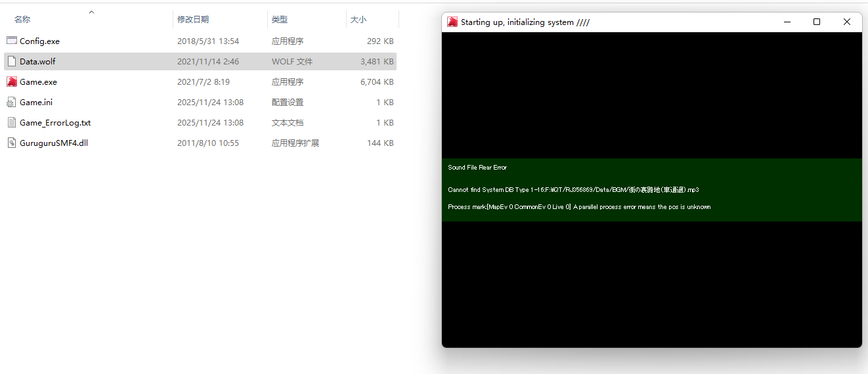This screenshot has width=868, height=374.
Task: Click the 6,704 KB size cell
Action: tap(377, 82)
